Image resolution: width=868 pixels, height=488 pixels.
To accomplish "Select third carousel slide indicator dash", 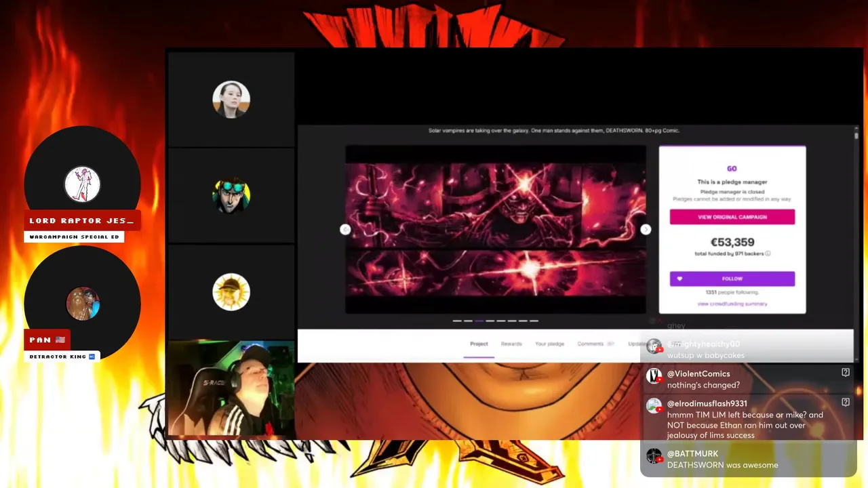I will point(479,321).
